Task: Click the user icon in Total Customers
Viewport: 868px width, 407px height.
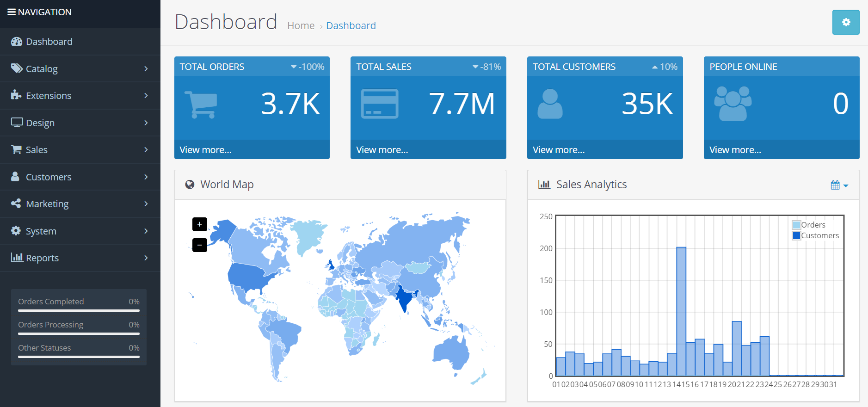Action: (x=550, y=104)
